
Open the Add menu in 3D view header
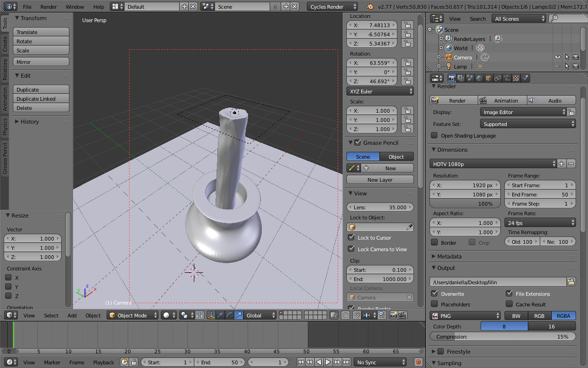coord(72,315)
